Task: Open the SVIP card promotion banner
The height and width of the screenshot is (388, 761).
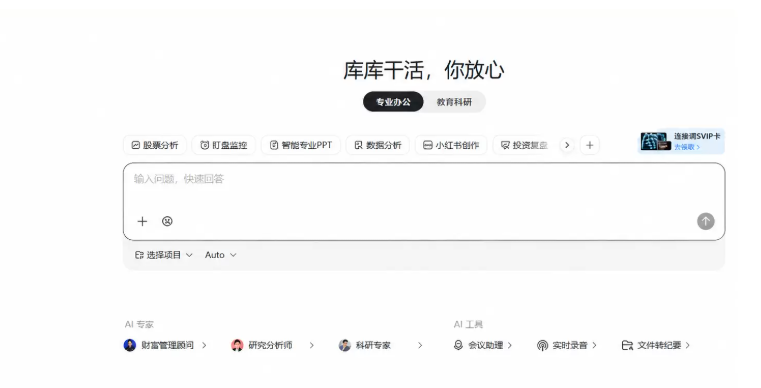Action: pyautogui.click(x=681, y=141)
